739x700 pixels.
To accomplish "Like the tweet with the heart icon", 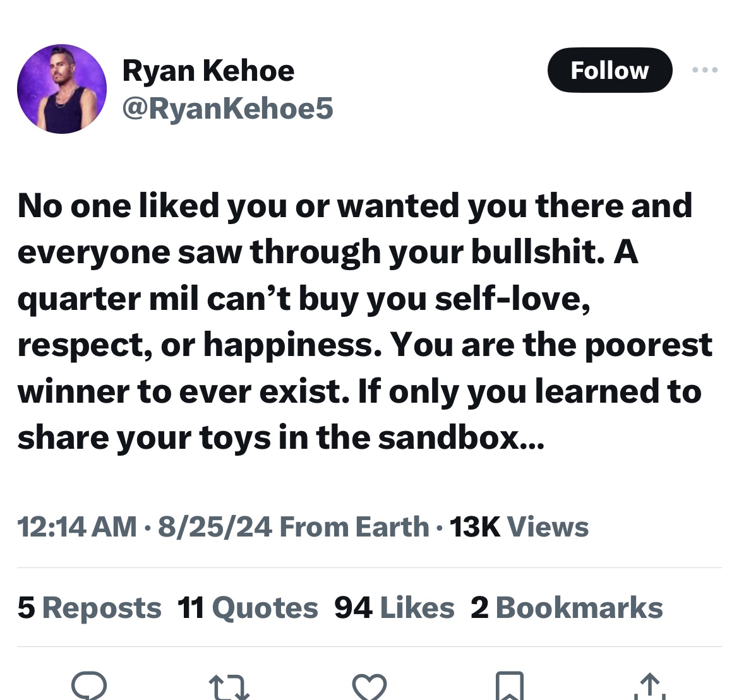I will pyautogui.click(x=369, y=687).
